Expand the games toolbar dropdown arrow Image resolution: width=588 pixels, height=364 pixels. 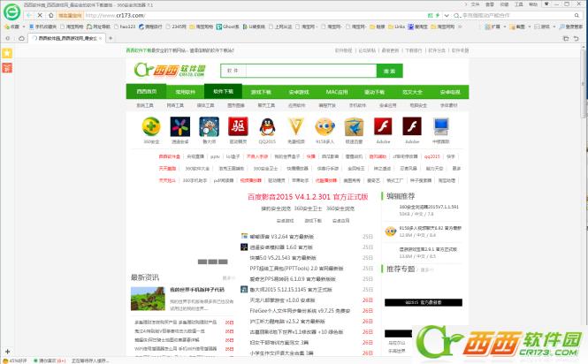(x=554, y=27)
